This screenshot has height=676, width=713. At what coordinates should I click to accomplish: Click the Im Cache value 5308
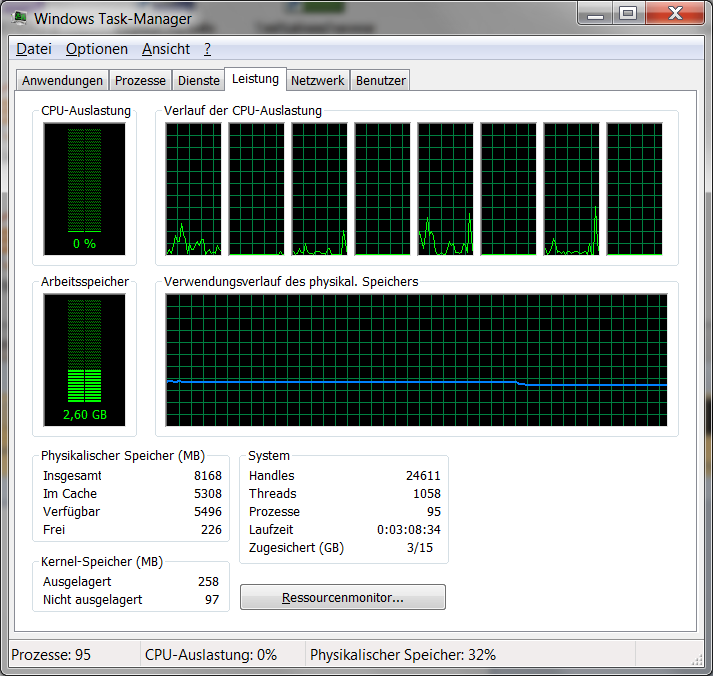(x=208, y=494)
